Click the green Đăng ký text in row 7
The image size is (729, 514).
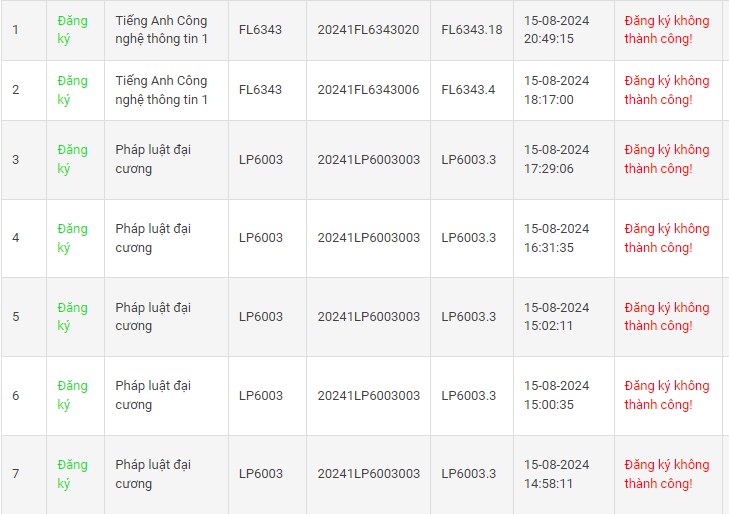click(x=72, y=474)
